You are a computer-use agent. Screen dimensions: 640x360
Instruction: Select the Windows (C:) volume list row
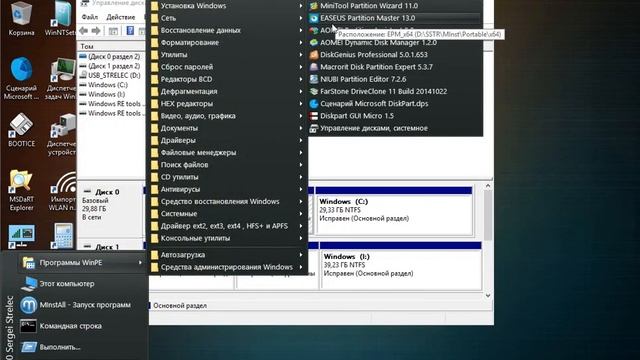(111, 85)
